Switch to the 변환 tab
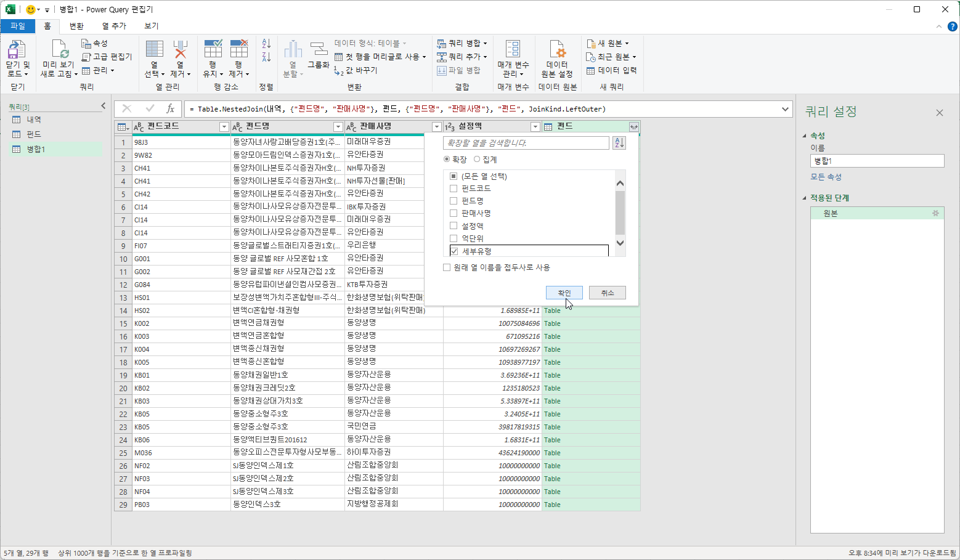This screenshot has width=960, height=560. pos(76,26)
